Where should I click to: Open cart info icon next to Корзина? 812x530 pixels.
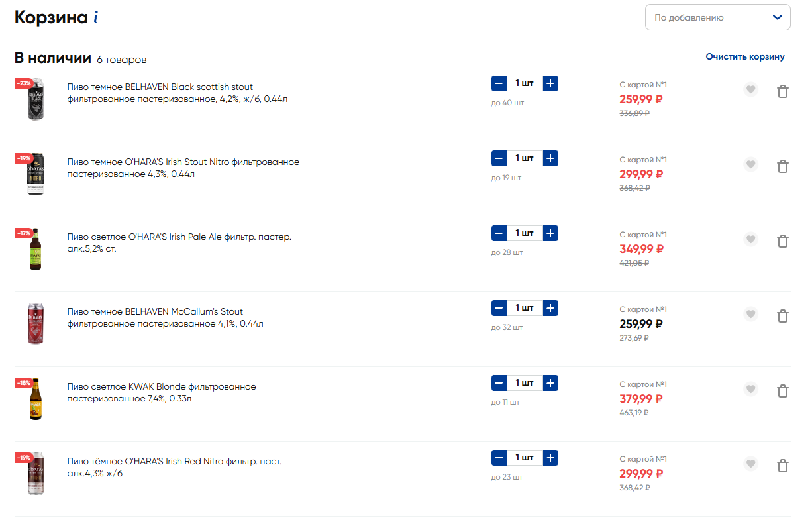[x=96, y=18]
